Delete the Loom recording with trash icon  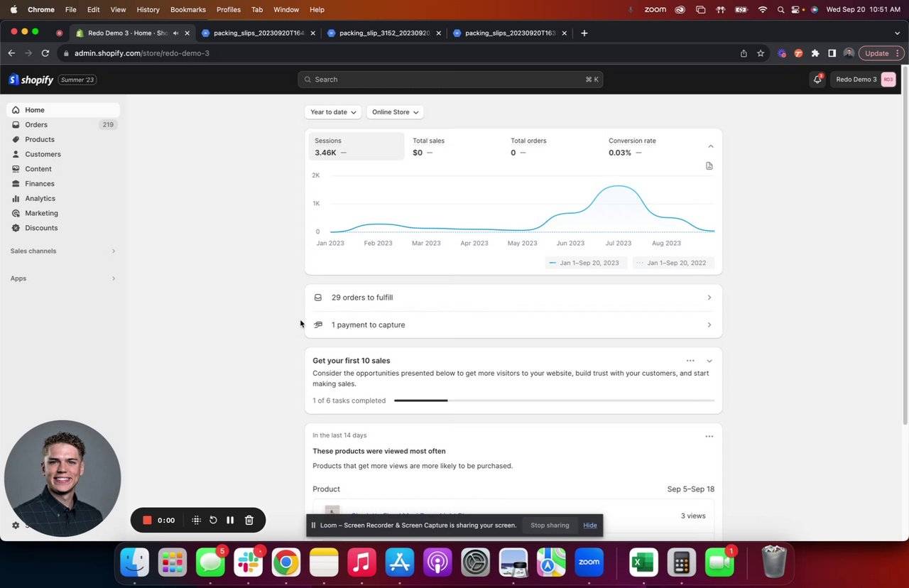click(x=249, y=521)
